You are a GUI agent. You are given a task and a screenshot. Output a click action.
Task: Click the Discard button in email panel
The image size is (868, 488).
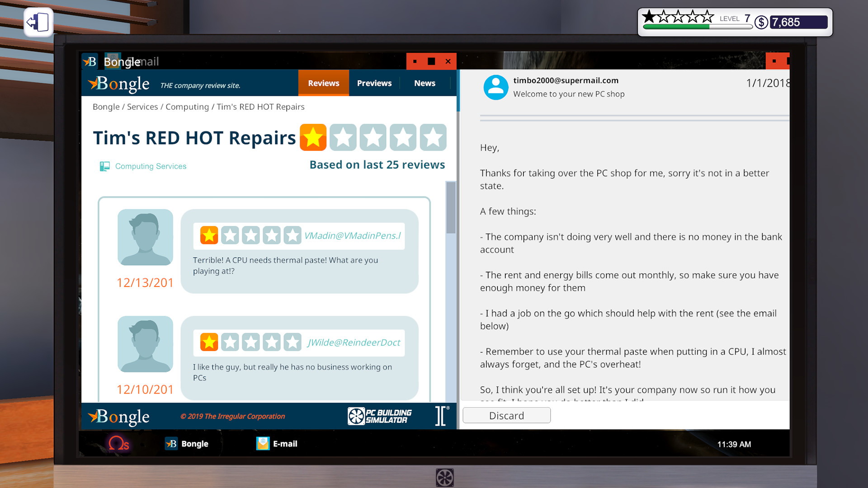click(x=506, y=416)
